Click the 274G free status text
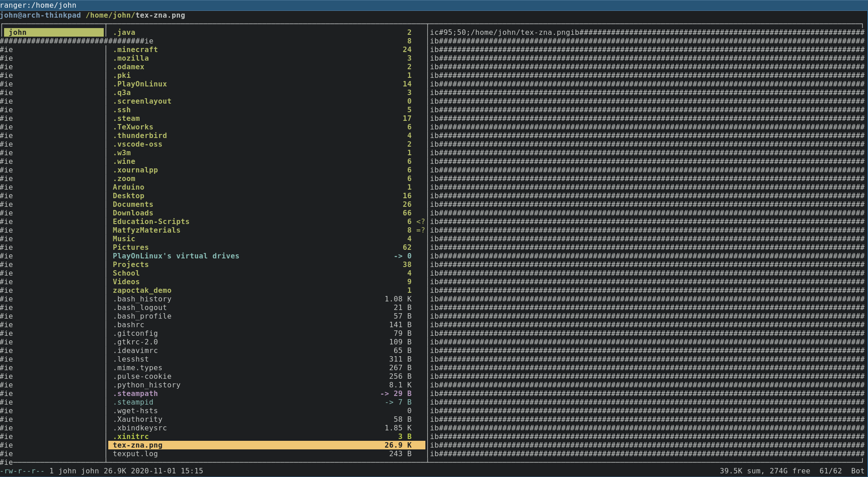This screenshot has height=477, width=868. (x=790, y=471)
